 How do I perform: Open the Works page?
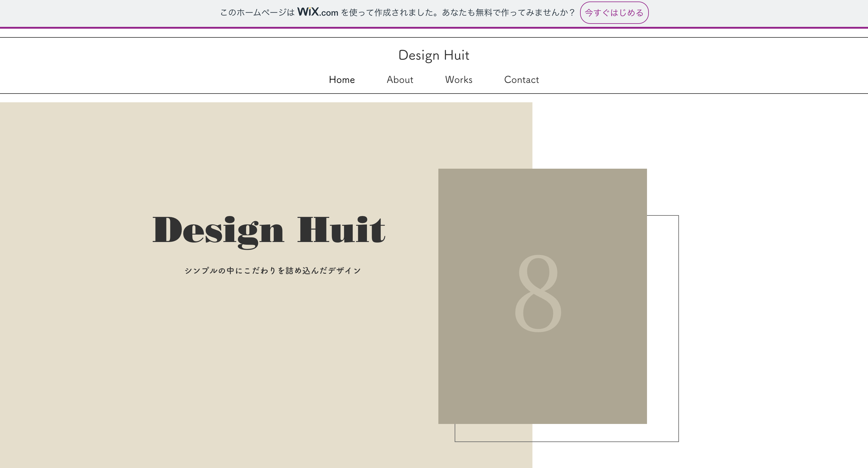point(459,80)
